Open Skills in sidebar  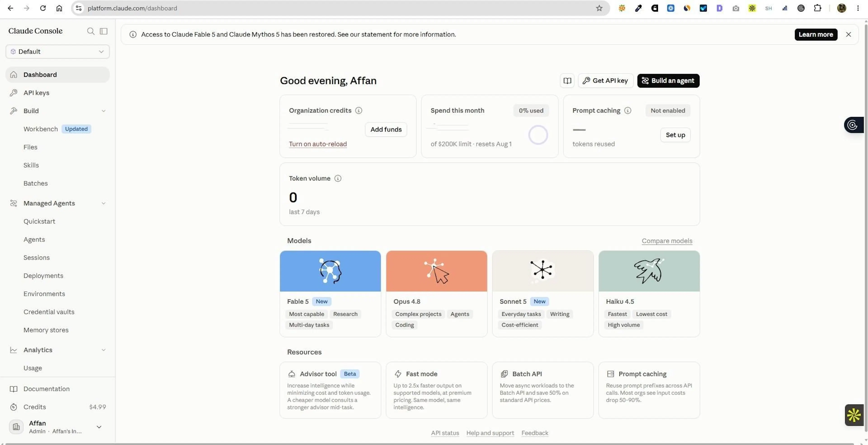pyautogui.click(x=58, y=165)
